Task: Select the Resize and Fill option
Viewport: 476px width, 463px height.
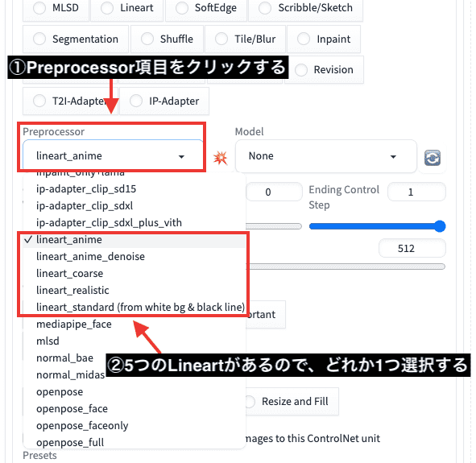Action: coord(295,402)
